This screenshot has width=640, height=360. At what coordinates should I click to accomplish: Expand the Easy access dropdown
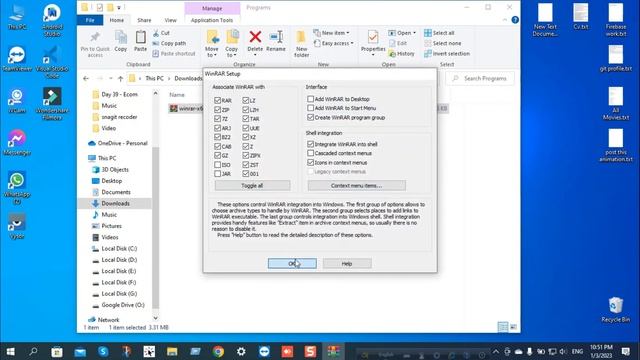point(352,43)
